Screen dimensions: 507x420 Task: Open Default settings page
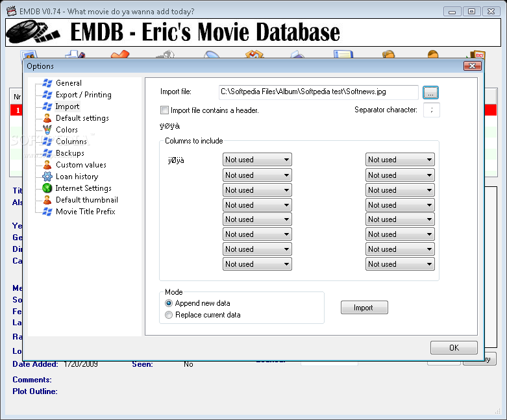point(82,118)
